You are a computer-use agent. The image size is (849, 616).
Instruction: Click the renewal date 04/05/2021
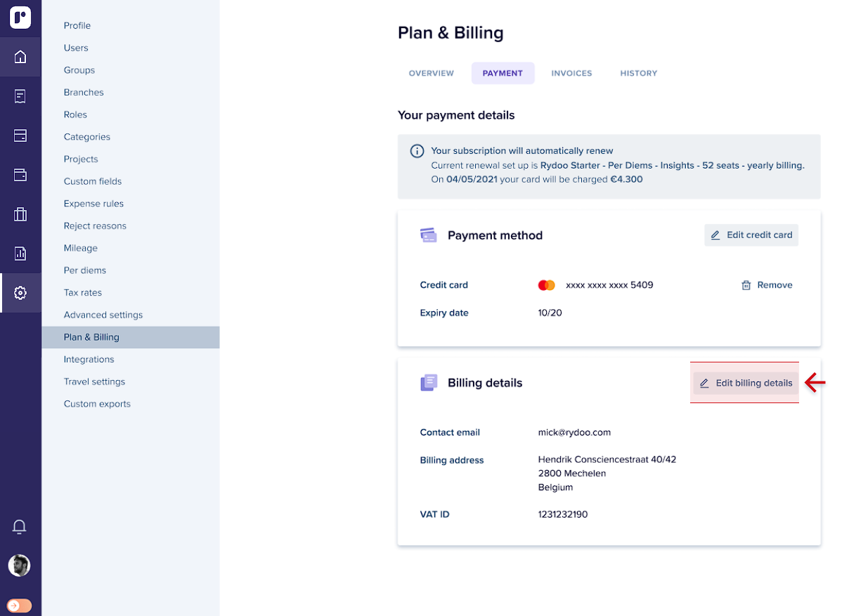point(472,179)
